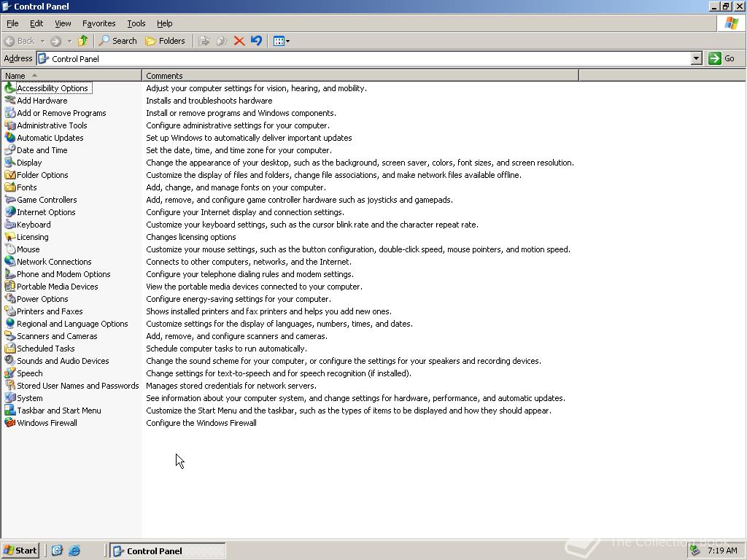Open the Fonts folder icon
The image size is (747, 560).
click(x=9, y=187)
